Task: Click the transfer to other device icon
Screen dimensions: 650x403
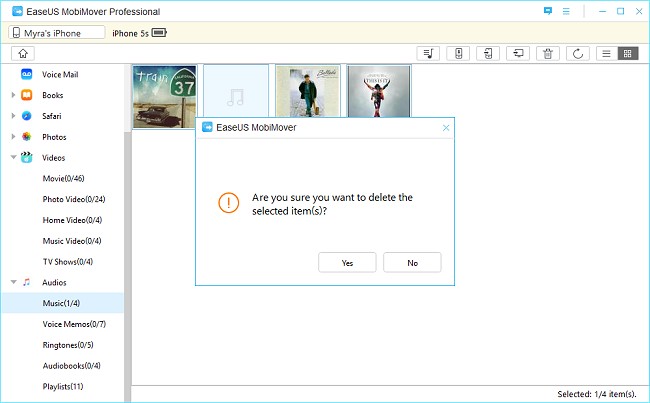Action: (488, 53)
